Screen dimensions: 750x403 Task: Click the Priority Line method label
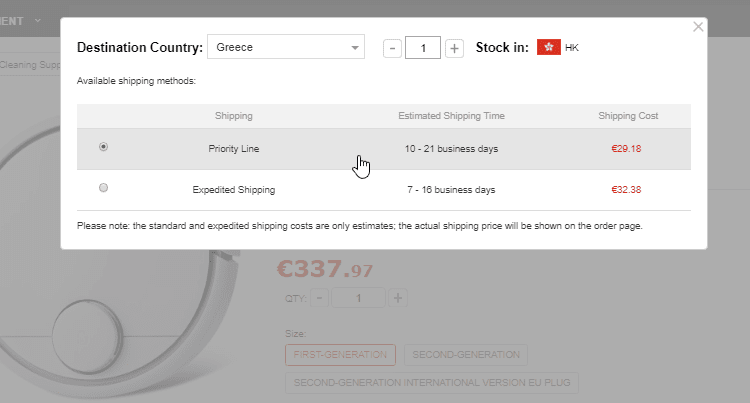[x=233, y=149]
